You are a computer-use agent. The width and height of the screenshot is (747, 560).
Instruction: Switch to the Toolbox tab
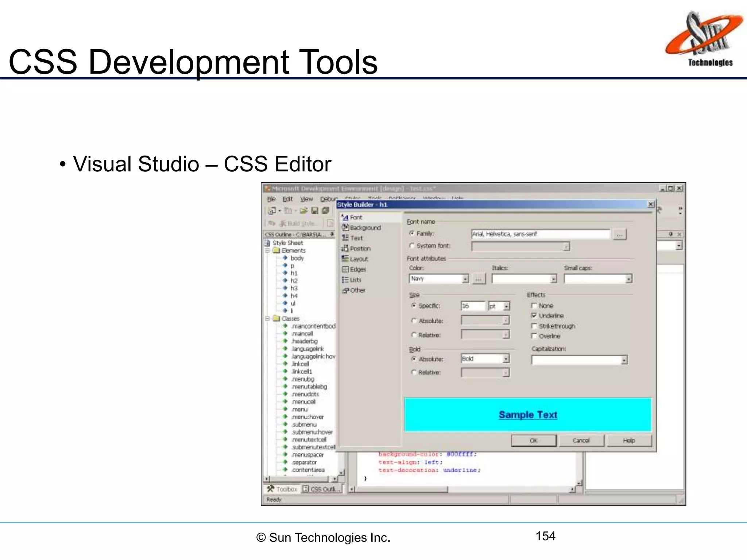click(x=281, y=489)
